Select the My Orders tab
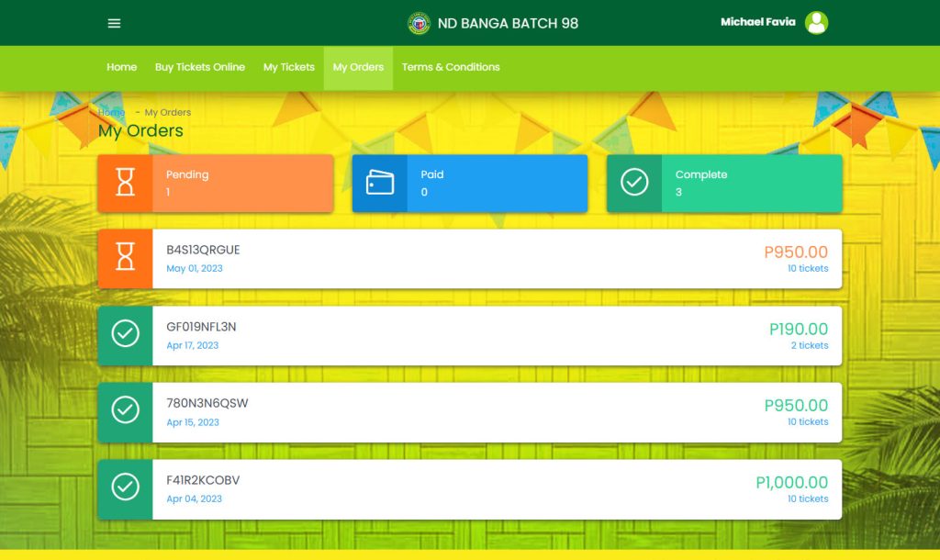The height and width of the screenshot is (560, 940). (358, 67)
